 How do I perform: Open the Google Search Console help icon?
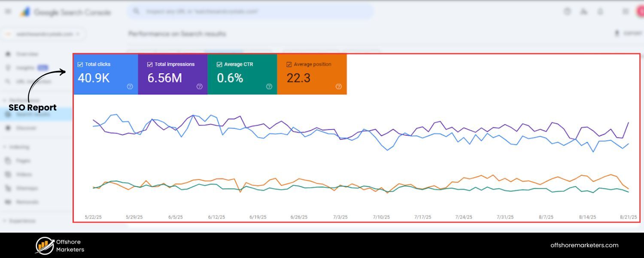coord(567,12)
